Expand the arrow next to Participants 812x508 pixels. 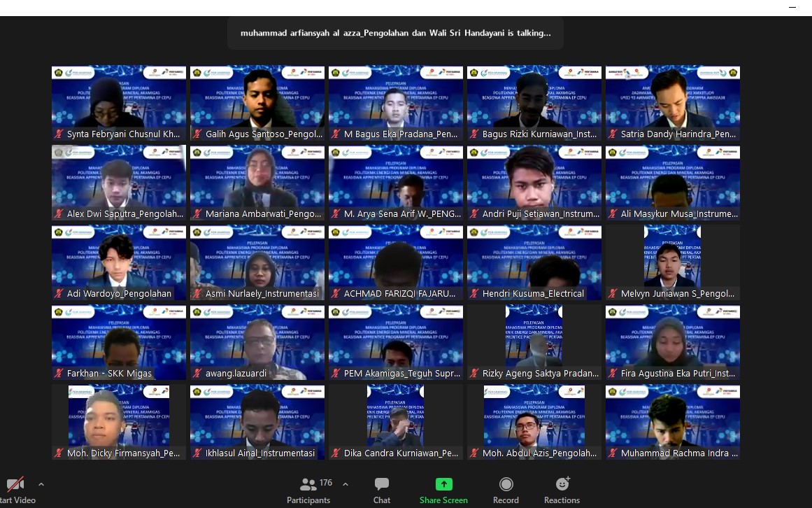[345, 484]
